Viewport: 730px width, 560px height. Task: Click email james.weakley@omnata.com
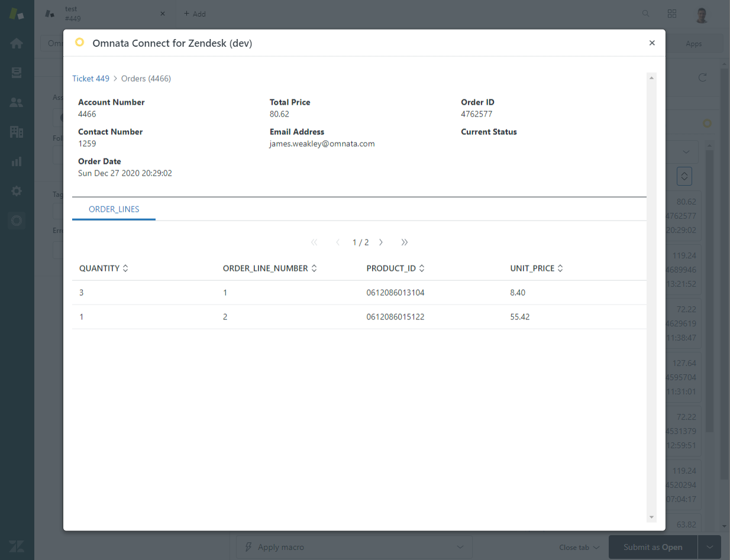tap(322, 144)
